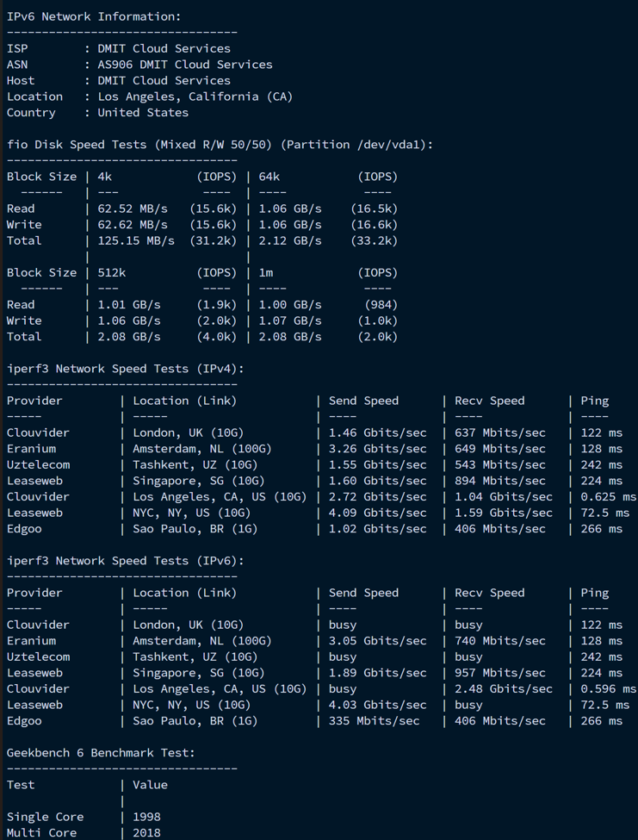Click 'Uztelecom' provider in IPv6 table
Image resolution: width=638 pixels, height=840 pixels.
click(x=39, y=656)
